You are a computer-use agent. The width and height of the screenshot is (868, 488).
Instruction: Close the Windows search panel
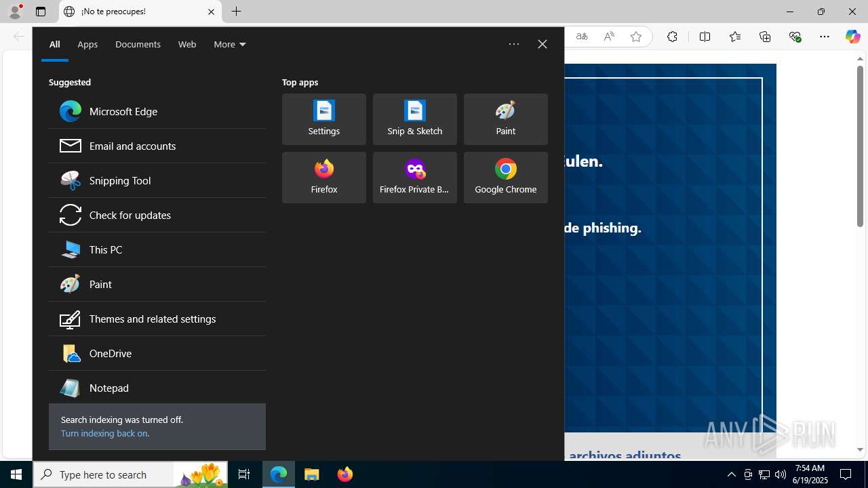pos(542,44)
